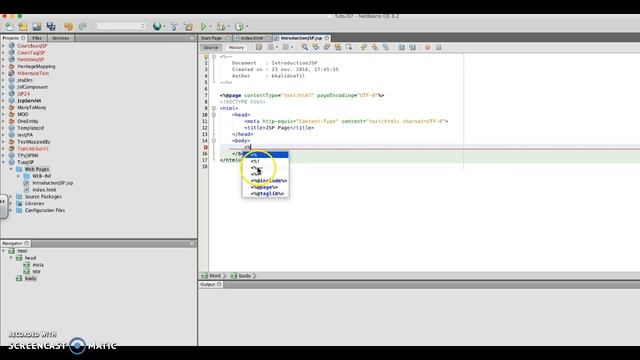
Task: Click the html breadcrumb at the editor bottom
Action: coord(211,276)
